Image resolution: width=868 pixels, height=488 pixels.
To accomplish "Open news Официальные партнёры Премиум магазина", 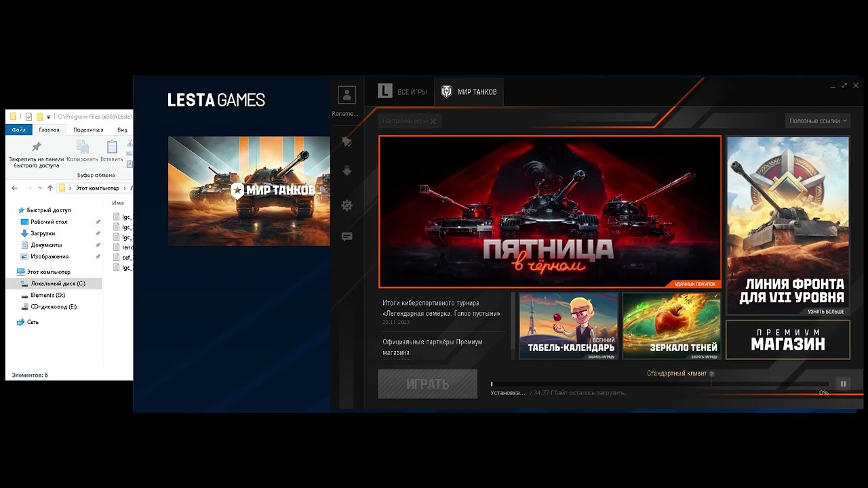I will tap(433, 347).
